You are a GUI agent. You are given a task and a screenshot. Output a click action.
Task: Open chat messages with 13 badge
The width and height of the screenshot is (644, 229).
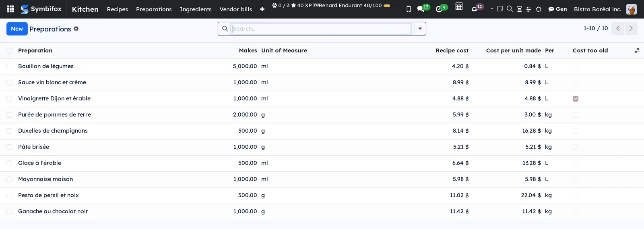click(x=423, y=8)
